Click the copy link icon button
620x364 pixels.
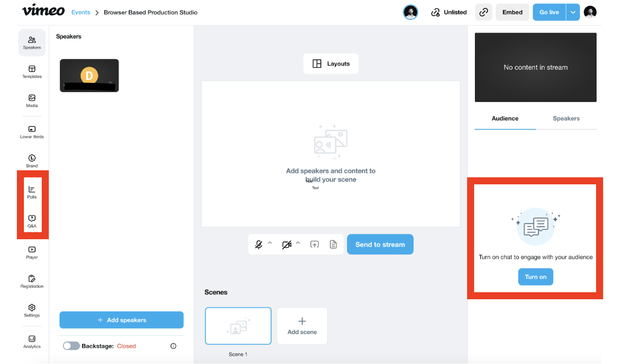pyautogui.click(x=484, y=12)
